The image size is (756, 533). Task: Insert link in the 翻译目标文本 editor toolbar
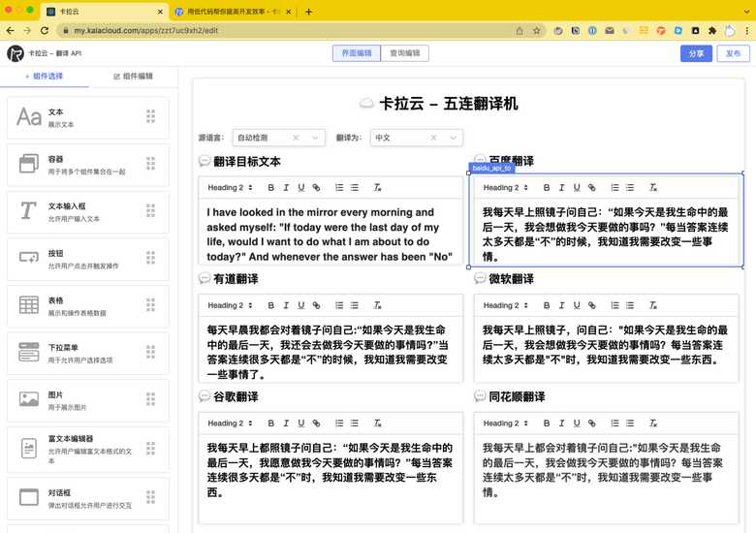pos(316,187)
